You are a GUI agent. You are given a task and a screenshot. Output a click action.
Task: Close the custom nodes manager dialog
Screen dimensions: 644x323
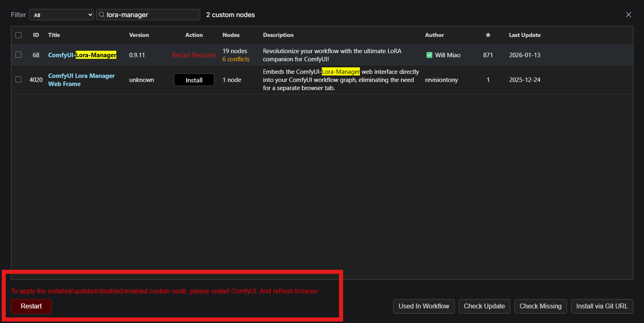coord(629,15)
